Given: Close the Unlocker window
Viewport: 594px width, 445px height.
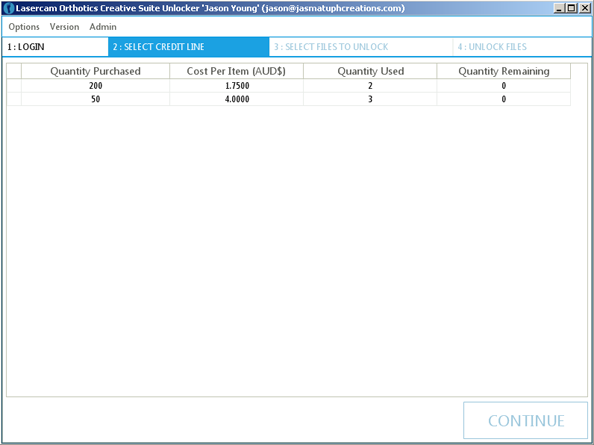Looking at the screenshot, I should click(585, 8).
